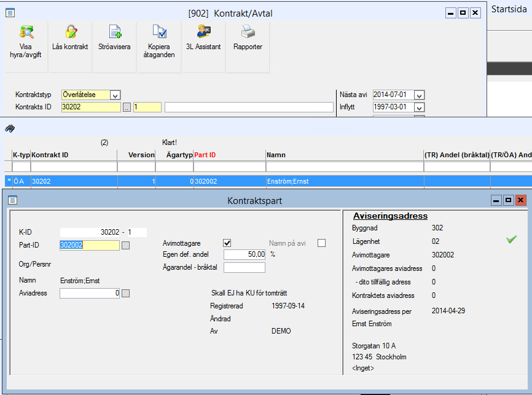Focus the Kontrakts ID field 30202
Screen dimensions: 532x395
[x=91, y=108]
